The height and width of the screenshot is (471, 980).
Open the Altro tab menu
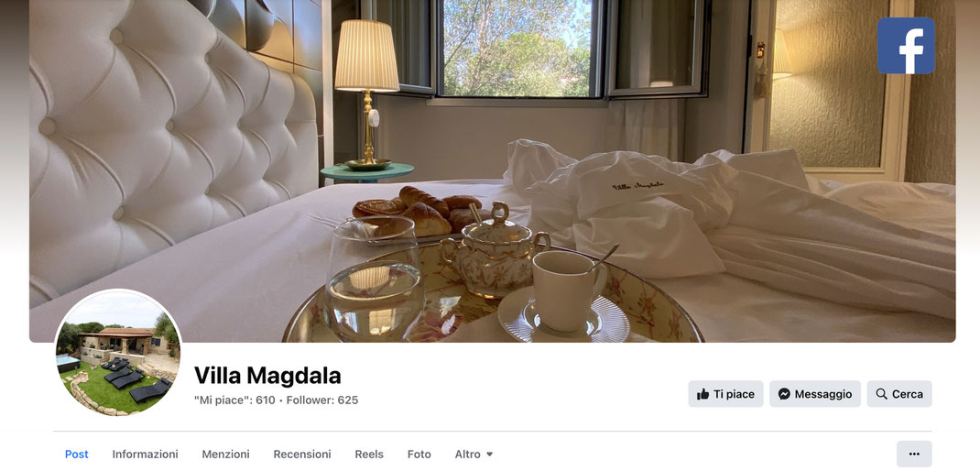474,455
